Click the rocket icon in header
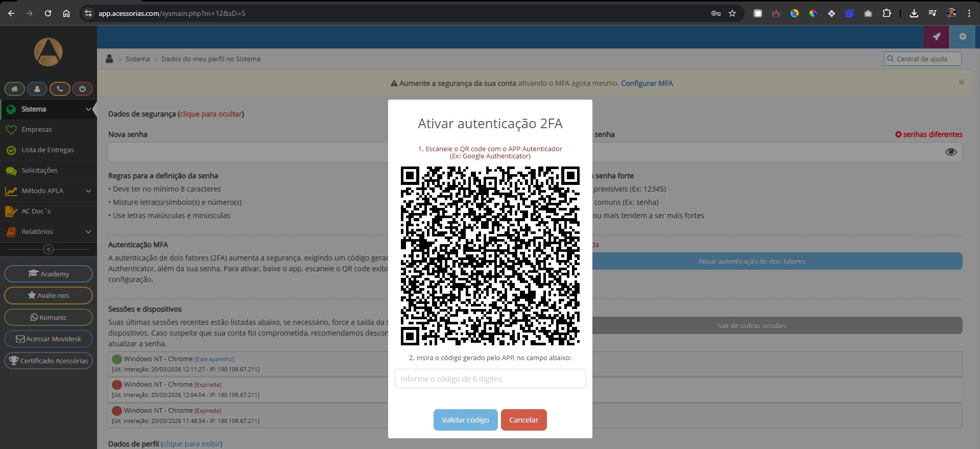 [936, 37]
